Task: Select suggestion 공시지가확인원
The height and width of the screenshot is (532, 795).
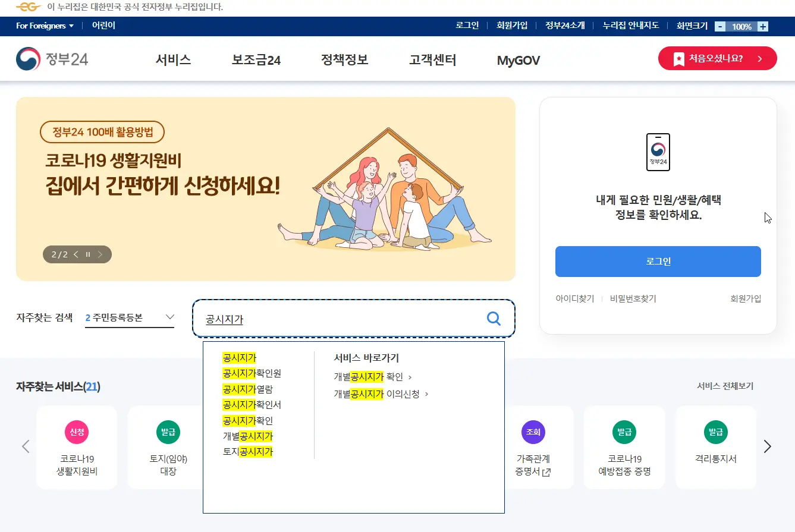Action: tap(252, 373)
